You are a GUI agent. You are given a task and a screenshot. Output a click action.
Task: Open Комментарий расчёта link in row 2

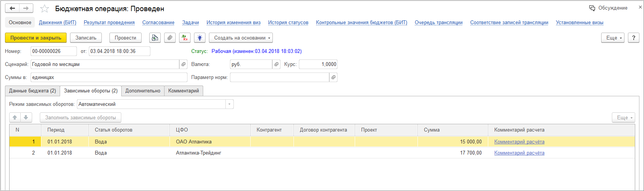[519, 153]
